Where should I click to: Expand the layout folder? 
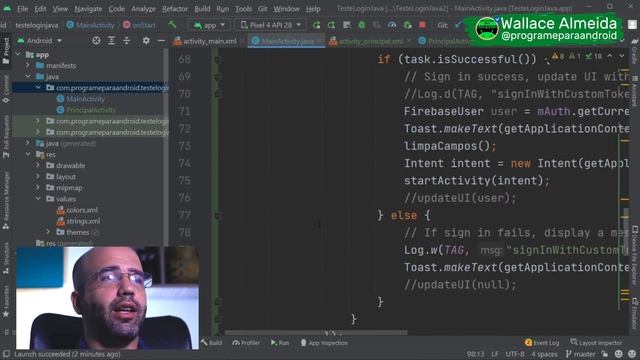(x=38, y=176)
